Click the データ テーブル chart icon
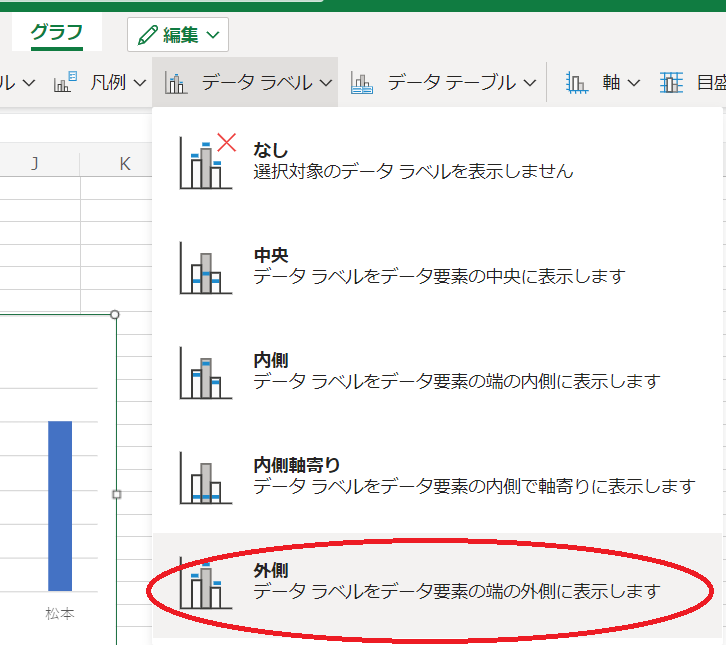 coord(362,83)
